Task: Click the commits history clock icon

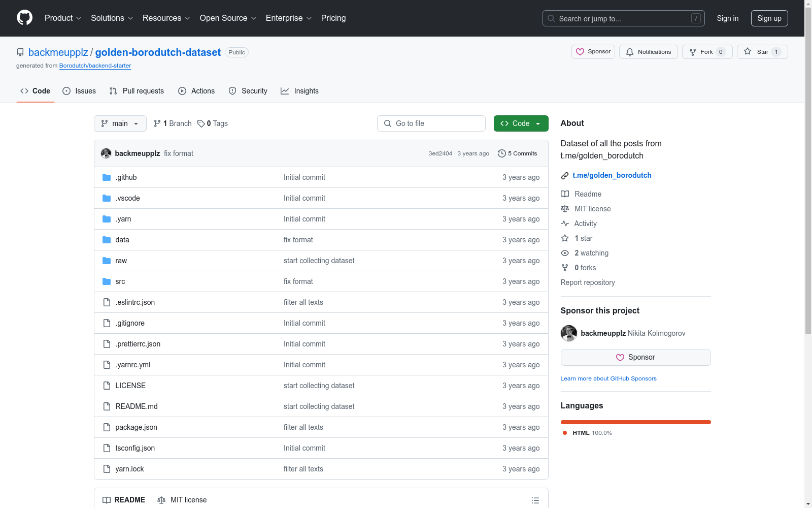Action: [x=502, y=153]
